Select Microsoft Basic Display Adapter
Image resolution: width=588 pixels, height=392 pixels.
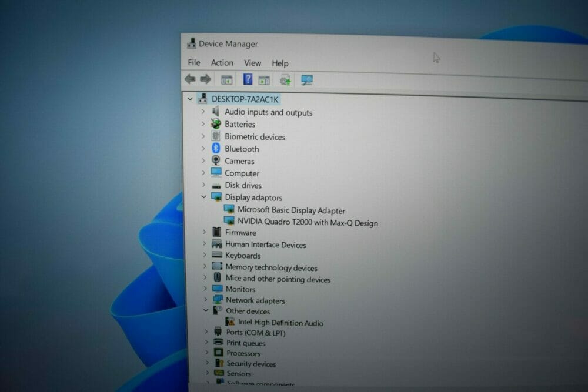pos(292,210)
